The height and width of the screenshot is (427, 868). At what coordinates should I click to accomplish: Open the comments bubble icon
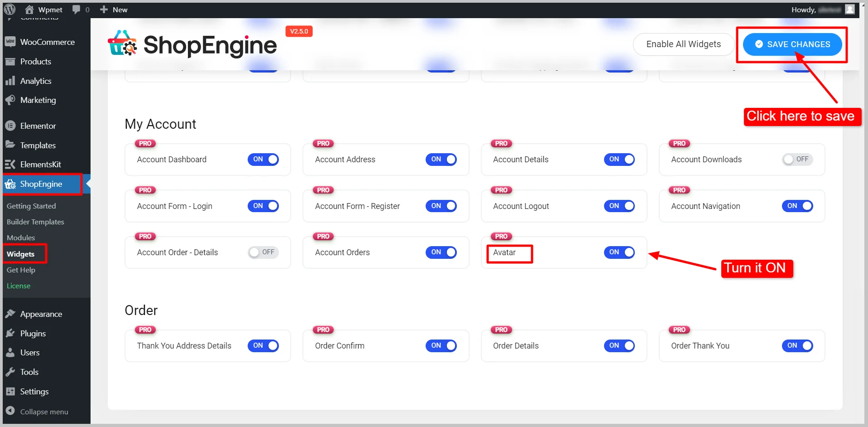[x=76, y=10]
